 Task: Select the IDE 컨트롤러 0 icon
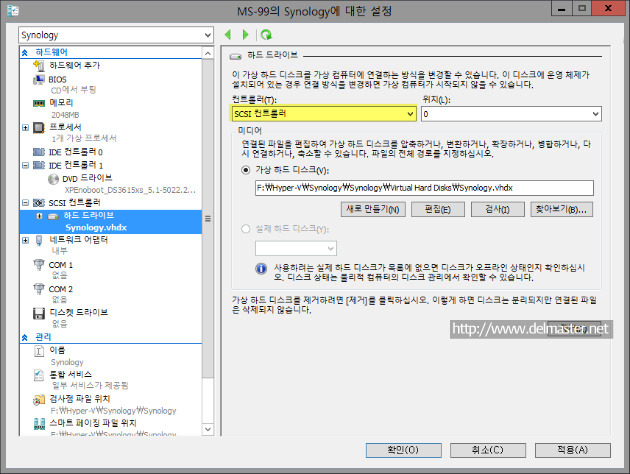[39, 152]
